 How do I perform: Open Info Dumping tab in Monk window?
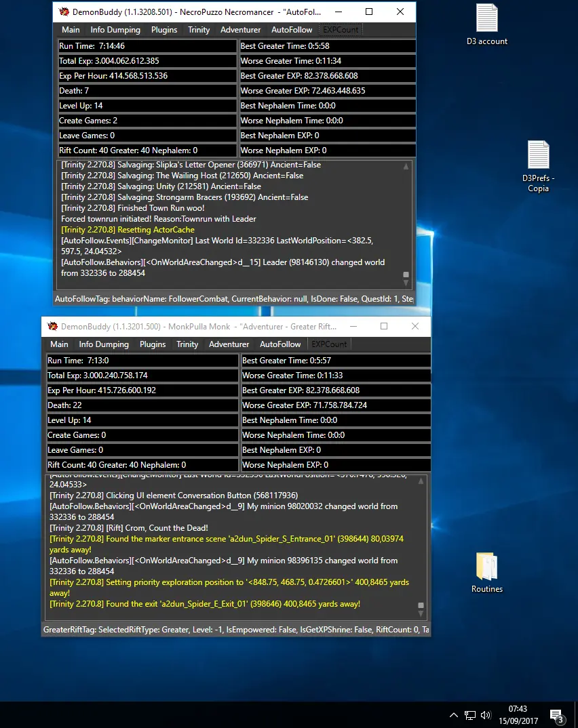(104, 344)
